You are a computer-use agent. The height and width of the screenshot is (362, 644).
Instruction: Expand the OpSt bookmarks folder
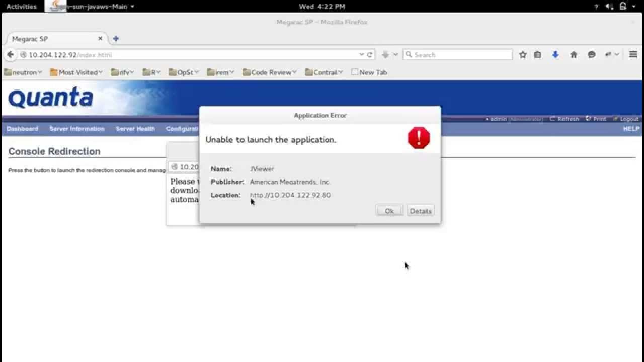(x=184, y=72)
